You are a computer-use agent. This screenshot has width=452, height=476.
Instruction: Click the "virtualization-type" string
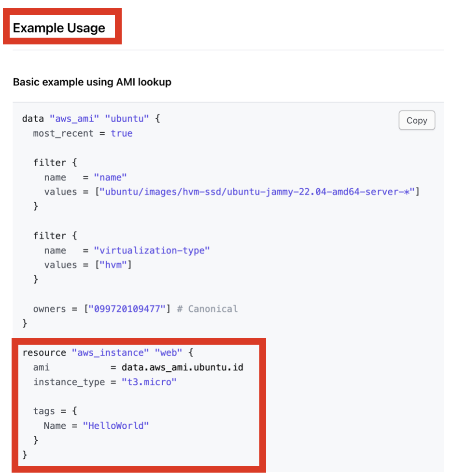click(152, 250)
